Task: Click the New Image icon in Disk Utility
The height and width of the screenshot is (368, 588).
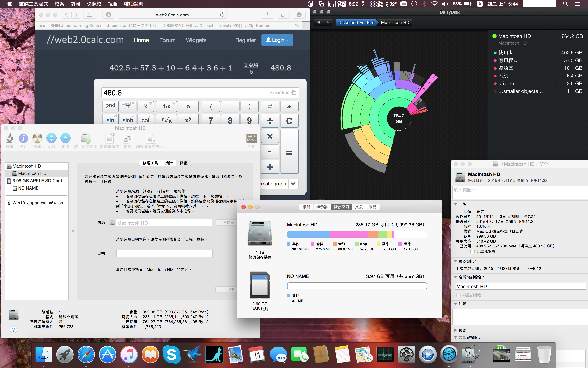Action: [110, 138]
